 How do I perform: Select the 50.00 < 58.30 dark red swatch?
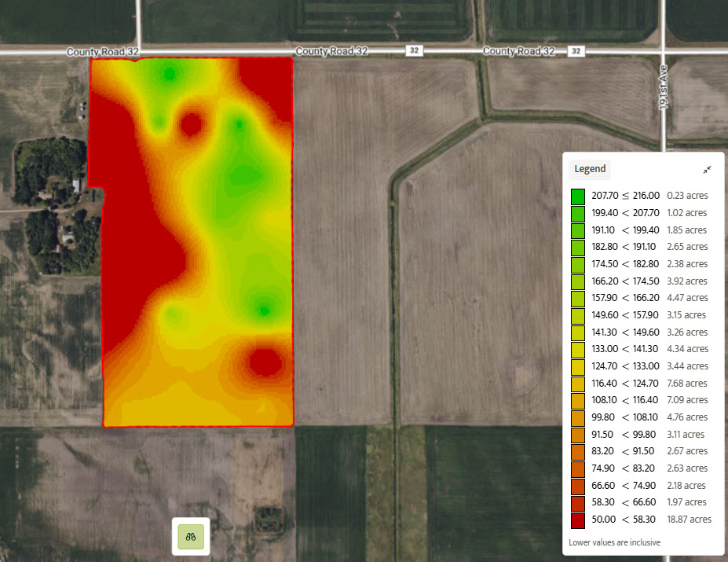coord(578,520)
